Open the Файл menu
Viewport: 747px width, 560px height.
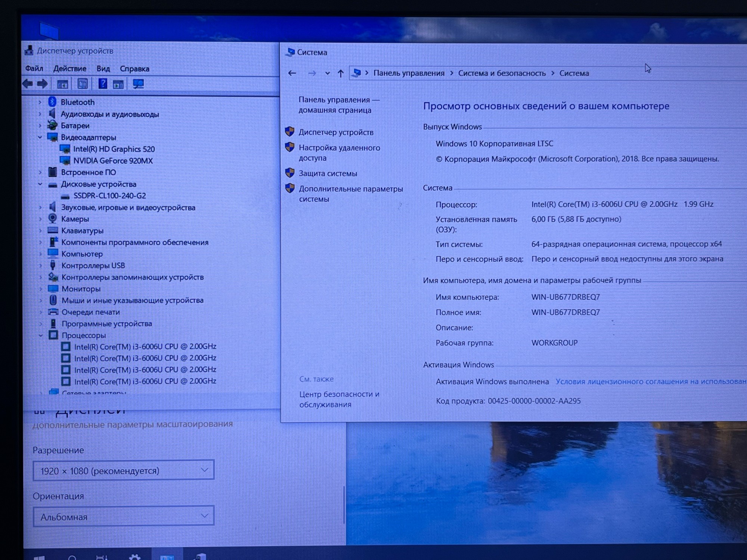point(34,69)
